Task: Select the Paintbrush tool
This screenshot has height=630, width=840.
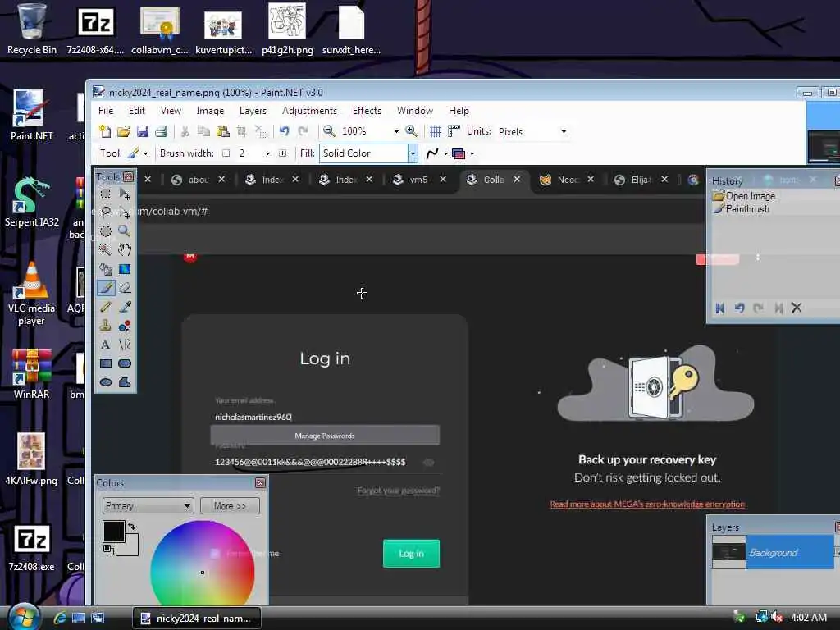Action: (x=106, y=288)
